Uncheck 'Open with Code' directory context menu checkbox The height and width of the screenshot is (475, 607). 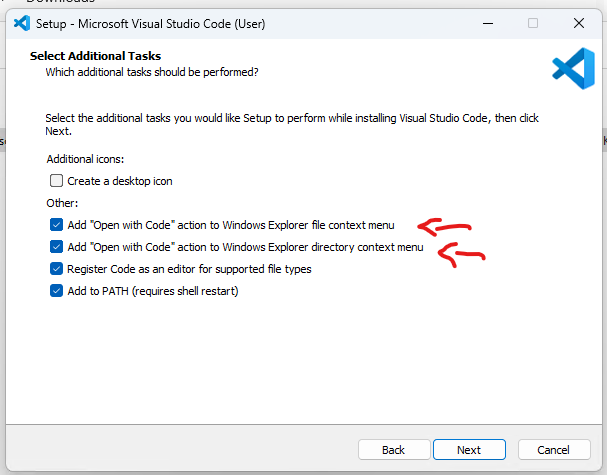[x=56, y=247]
